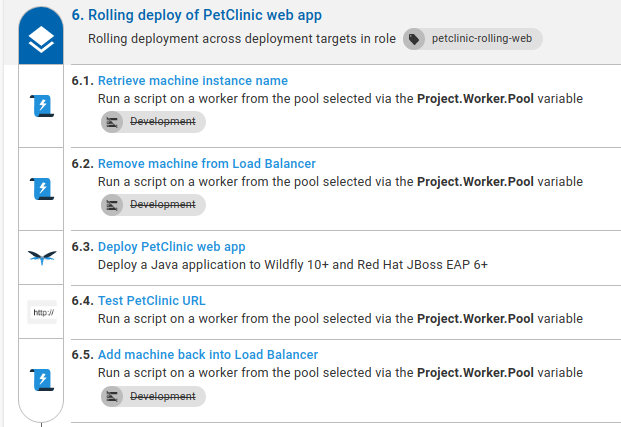Viewport: 621px width, 427px height.
Task: Click the tag icon in the petclinic-rolling-web chip
Action: point(414,39)
